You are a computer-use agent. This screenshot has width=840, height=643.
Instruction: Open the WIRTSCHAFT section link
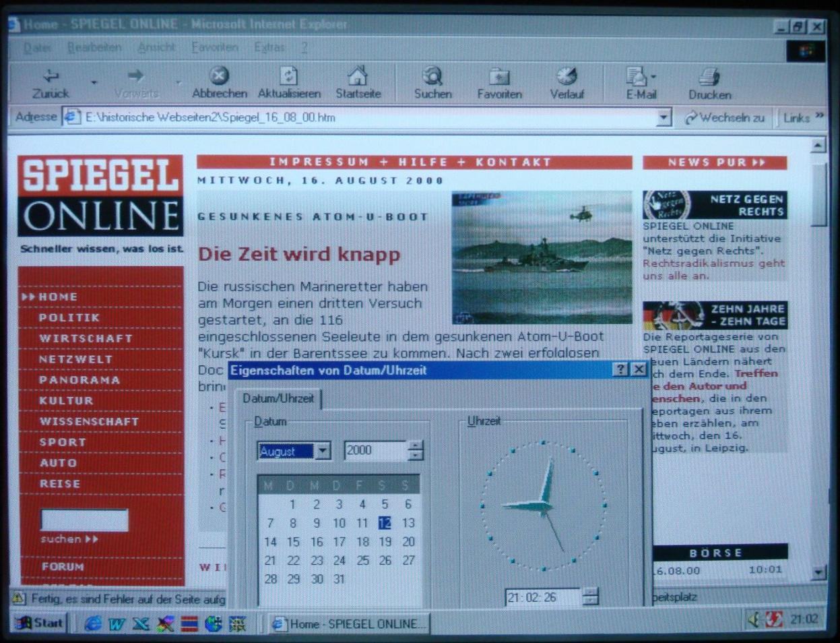[86, 338]
